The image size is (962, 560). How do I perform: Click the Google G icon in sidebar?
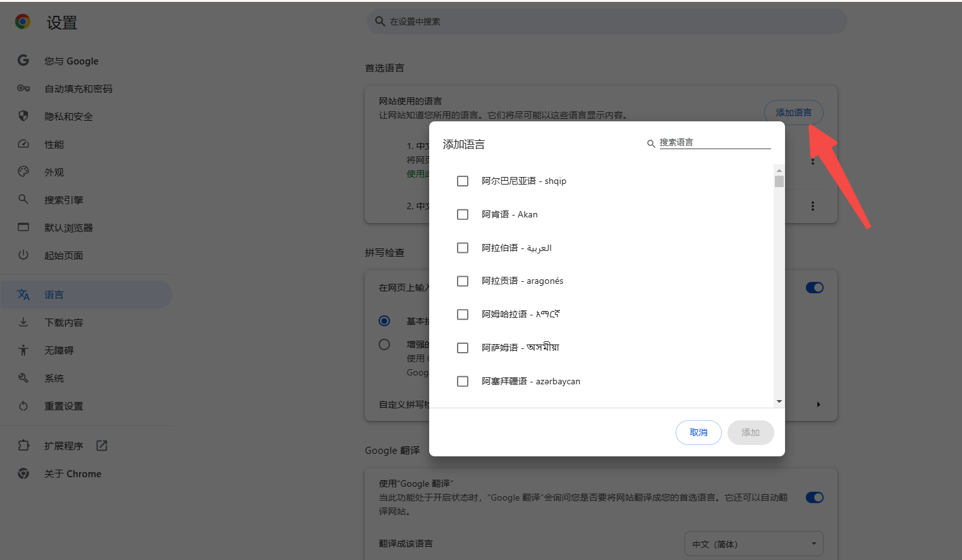coord(23,61)
